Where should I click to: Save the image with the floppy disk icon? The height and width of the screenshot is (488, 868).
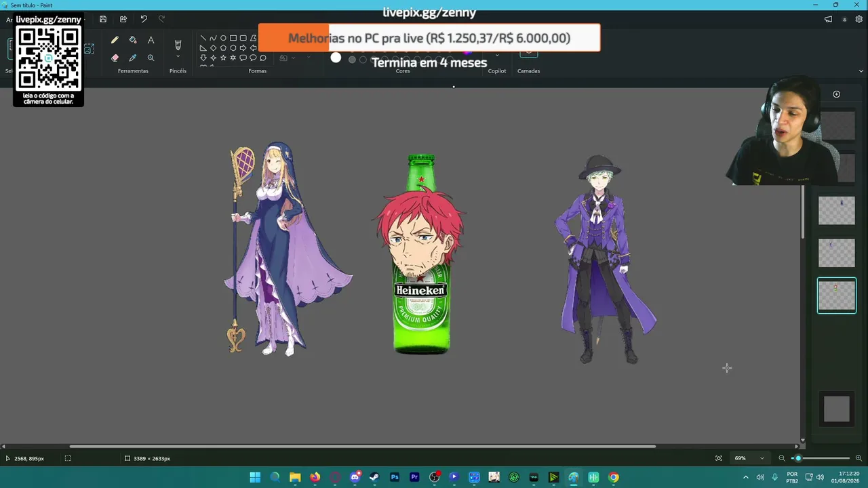click(102, 20)
